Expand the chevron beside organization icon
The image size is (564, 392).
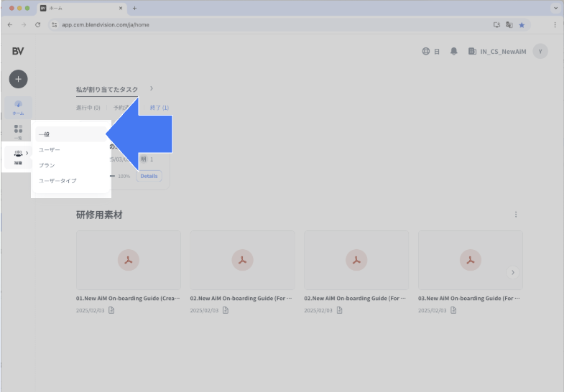click(27, 153)
